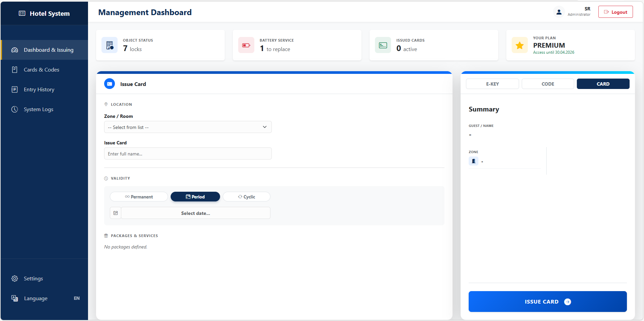Click the Cards & Codes clipboard icon
This screenshot has width=644, height=321.
click(x=14, y=70)
